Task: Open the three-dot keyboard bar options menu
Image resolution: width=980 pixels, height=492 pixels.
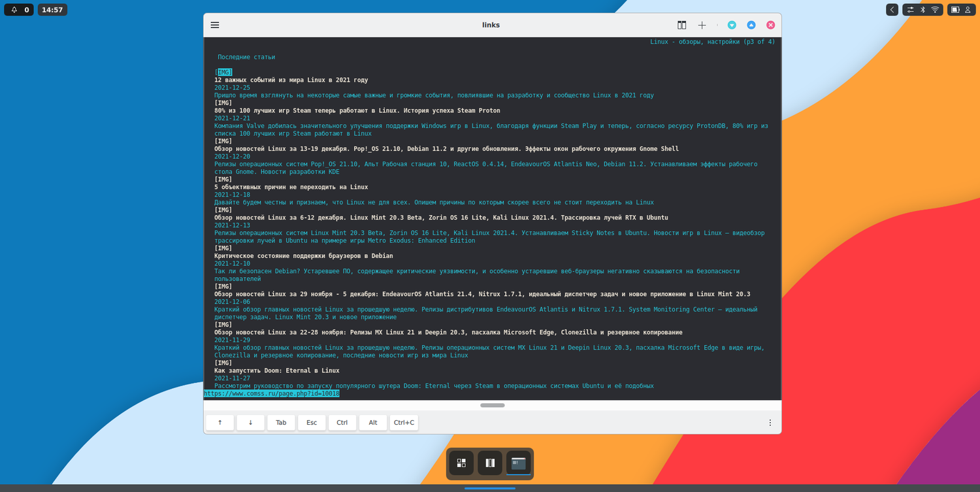Action: click(x=770, y=423)
